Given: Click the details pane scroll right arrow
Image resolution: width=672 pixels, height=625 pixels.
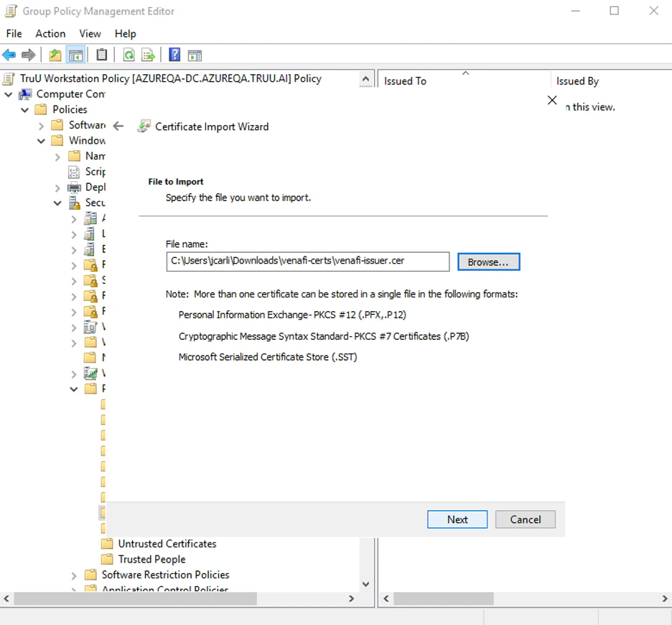Looking at the screenshot, I should click(665, 598).
